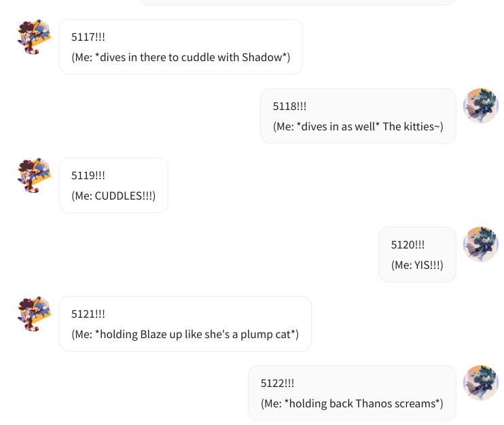Click the "5118!!!" count line
The width and height of the screenshot is (504, 425).
pyautogui.click(x=289, y=106)
